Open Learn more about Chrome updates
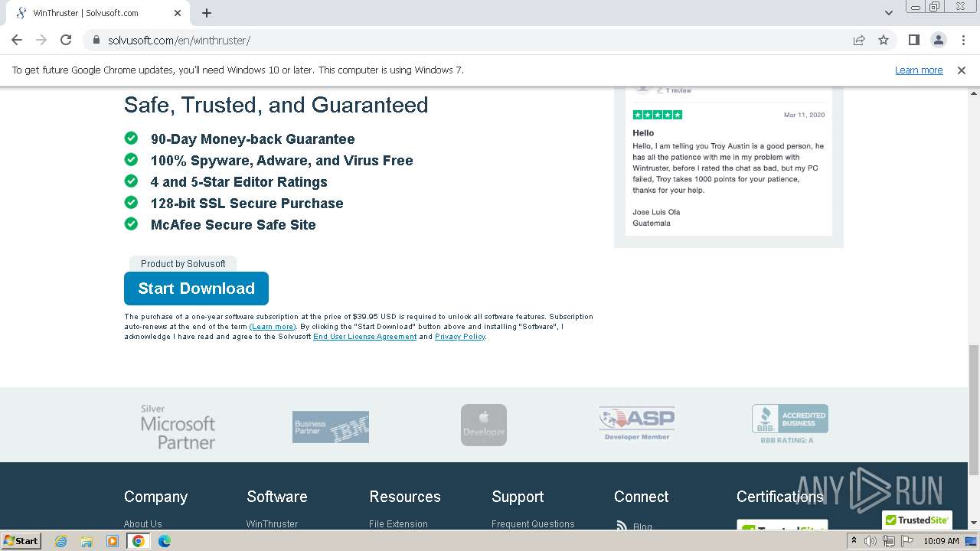 click(x=919, y=70)
